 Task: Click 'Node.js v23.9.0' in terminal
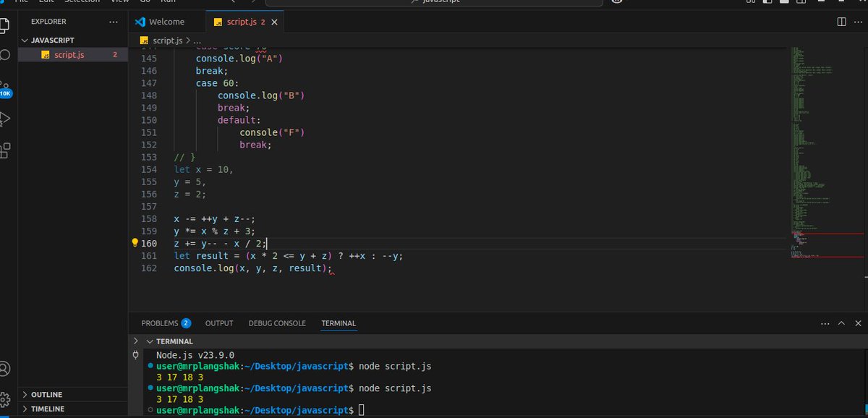(195, 355)
